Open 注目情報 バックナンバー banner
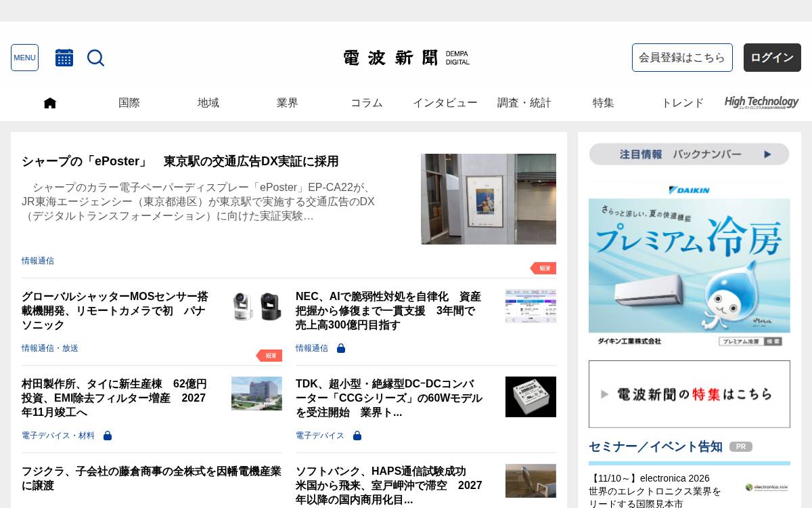This screenshot has height=508, width=812. point(689,154)
